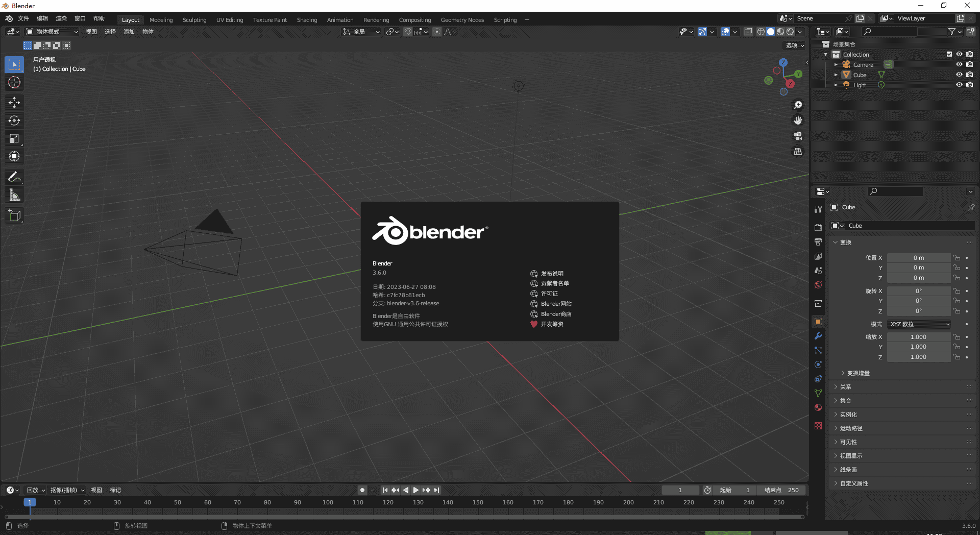Click the Add Cube tool icon
This screenshot has width=980, height=535.
(x=14, y=215)
